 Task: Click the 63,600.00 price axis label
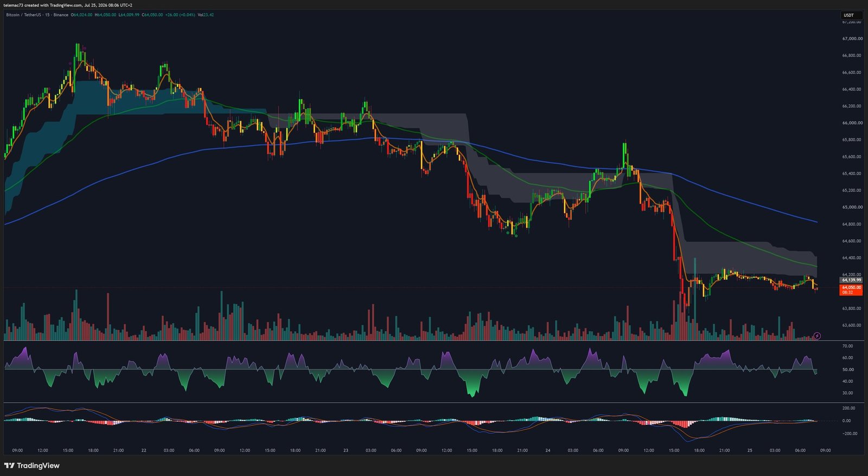click(x=852, y=325)
